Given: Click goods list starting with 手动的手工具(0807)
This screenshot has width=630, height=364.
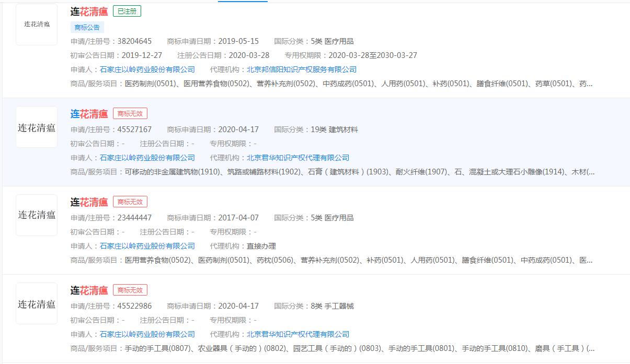Looking at the screenshot, I should 359,348.
